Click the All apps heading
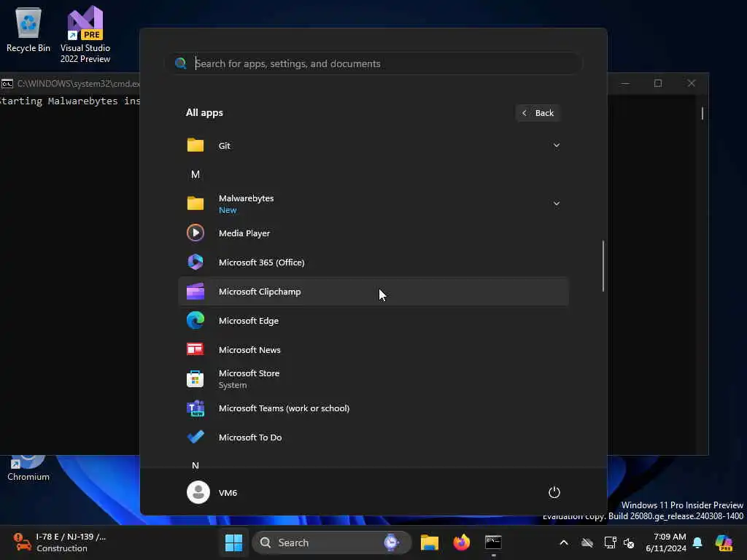 coord(204,112)
